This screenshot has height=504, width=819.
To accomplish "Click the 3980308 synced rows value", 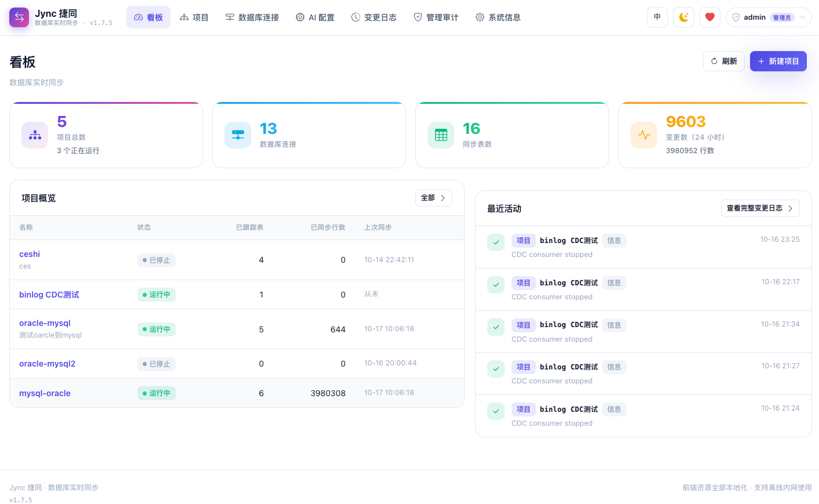I will pyautogui.click(x=328, y=393).
